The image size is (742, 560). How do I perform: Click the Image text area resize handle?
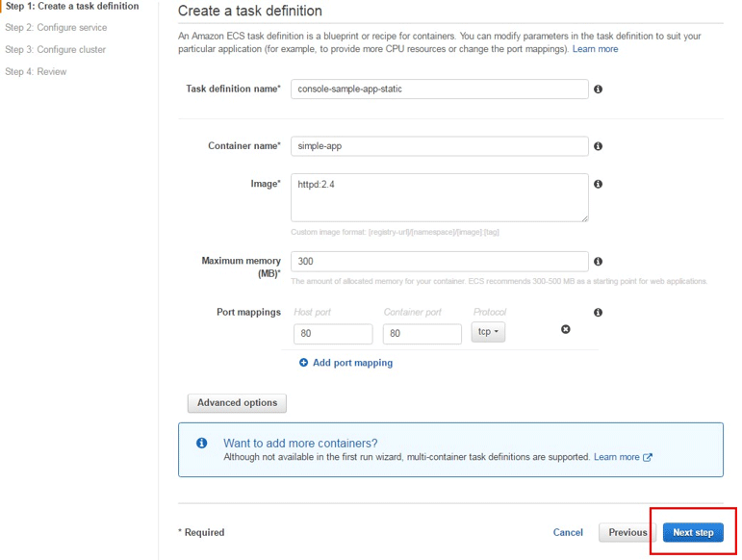pos(585,218)
